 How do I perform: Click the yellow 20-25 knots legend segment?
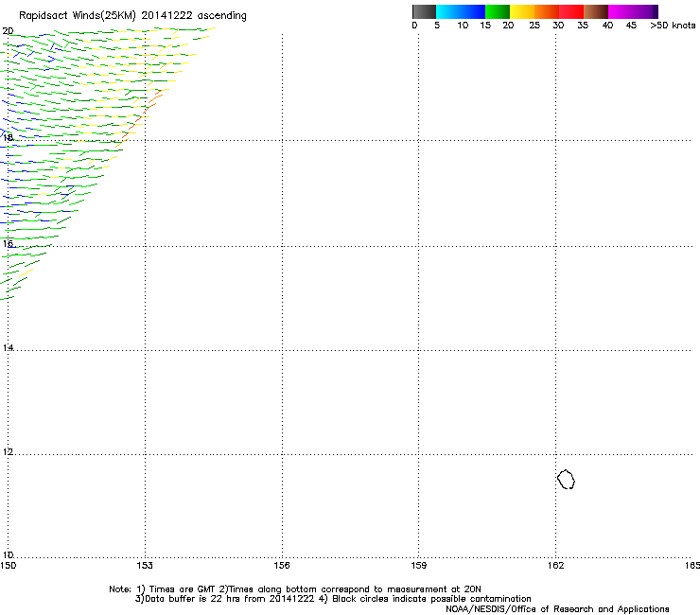522,11
